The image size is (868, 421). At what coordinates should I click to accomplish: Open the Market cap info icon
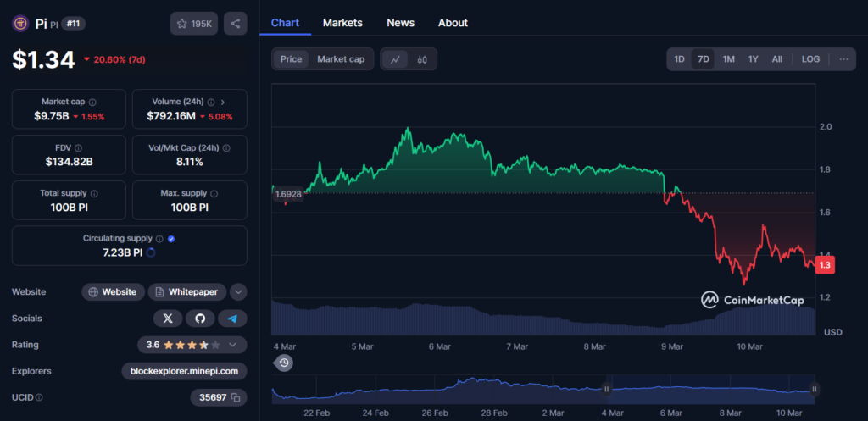[x=92, y=102]
